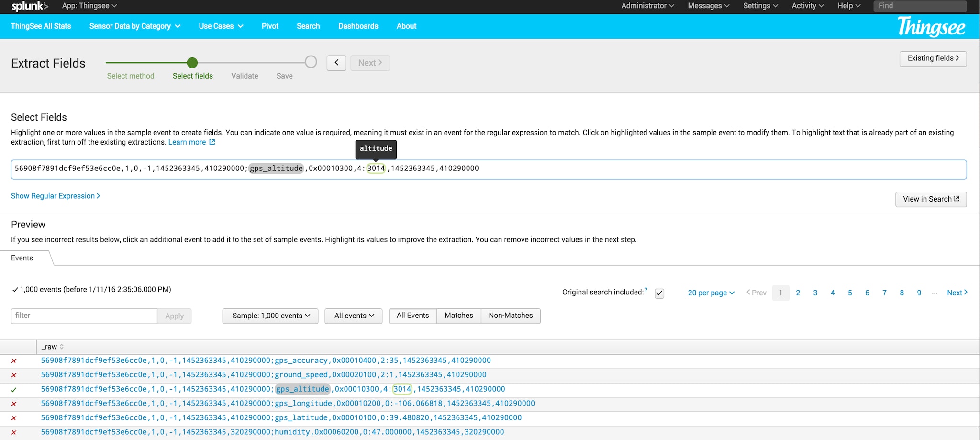The height and width of the screenshot is (440, 980).
Task: Click into the Find search box
Action: click(920, 6)
